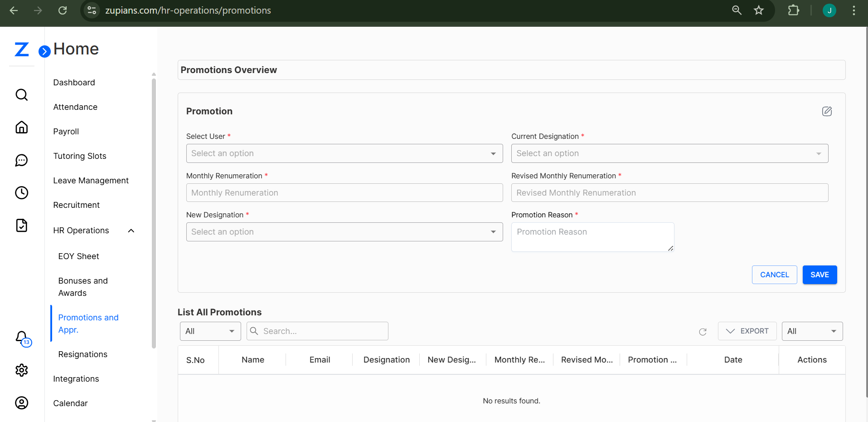This screenshot has width=868, height=422.
Task: Open the sidebar search icon
Action: pyautogui.click(x=21, y=94)
